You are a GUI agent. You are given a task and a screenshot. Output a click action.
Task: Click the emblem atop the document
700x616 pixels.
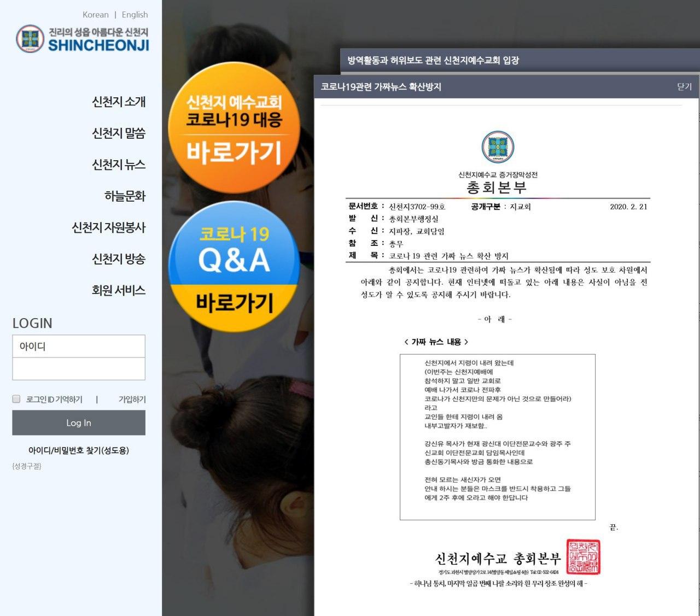[498, 147]
